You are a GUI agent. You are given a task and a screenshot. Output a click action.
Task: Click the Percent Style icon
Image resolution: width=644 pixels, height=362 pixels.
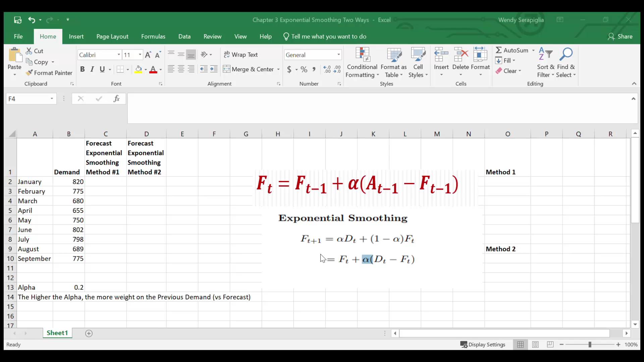tap(304, 69)
